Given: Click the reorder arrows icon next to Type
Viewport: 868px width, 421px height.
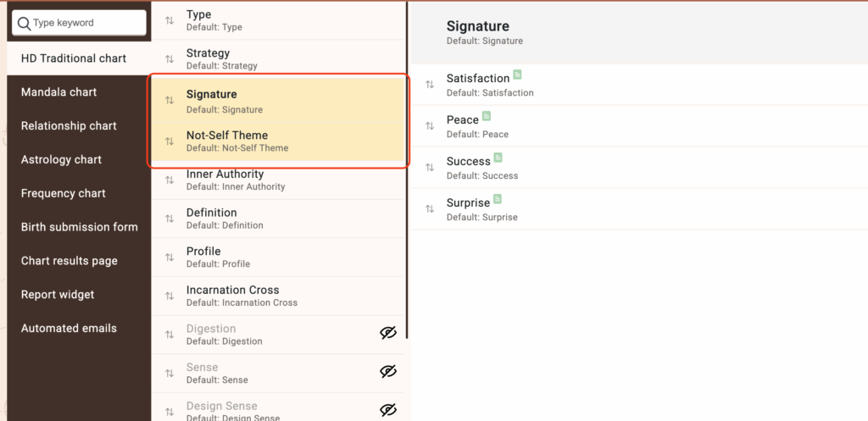Looking at the screenshot, I should pos(170,20).
